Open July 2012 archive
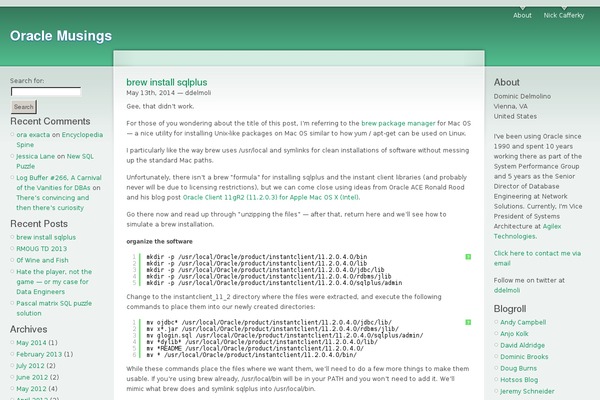This screenshot has width=600, height=400. [x=30, y=366]
